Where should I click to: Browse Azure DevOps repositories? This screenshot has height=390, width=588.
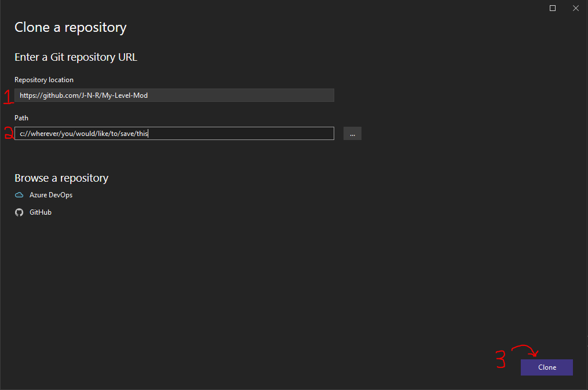pyautogui.click(x=51, y=195)
